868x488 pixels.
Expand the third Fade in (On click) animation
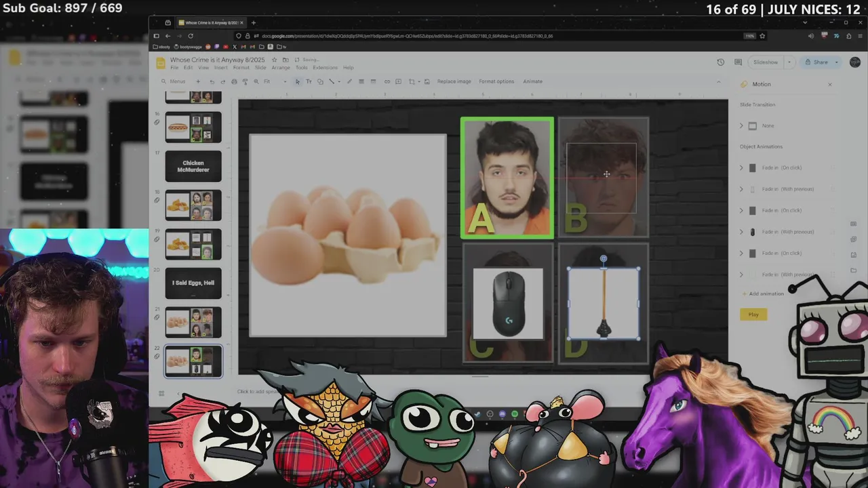741,253
